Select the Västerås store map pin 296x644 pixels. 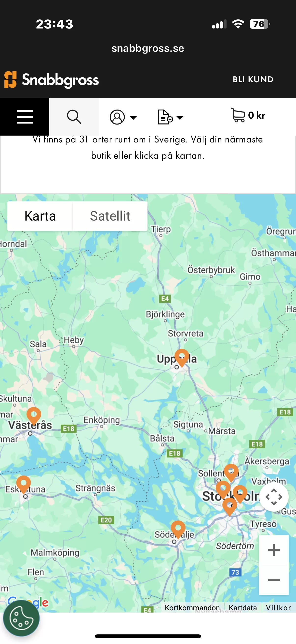[34, 416]
